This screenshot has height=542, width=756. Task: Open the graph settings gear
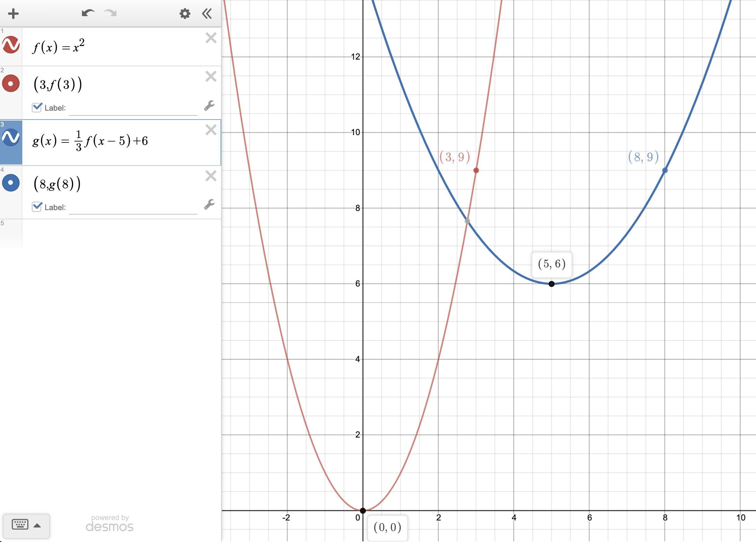coord(185,14)
